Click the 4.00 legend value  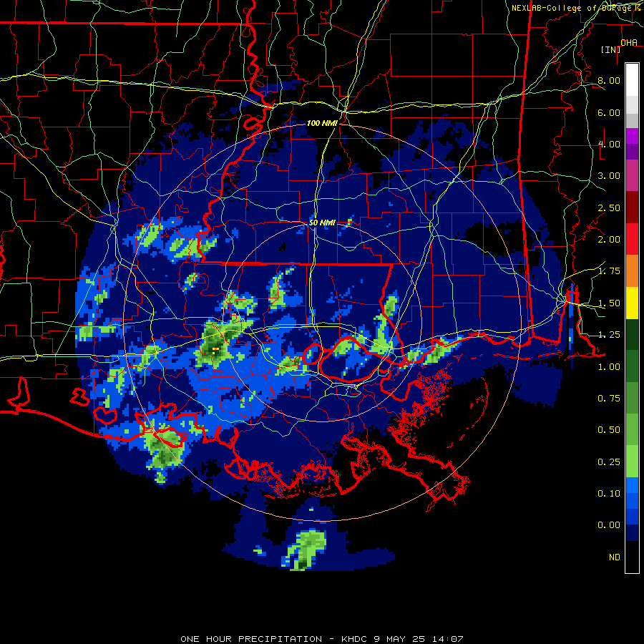pyautogui.click(x=609, y=144)
